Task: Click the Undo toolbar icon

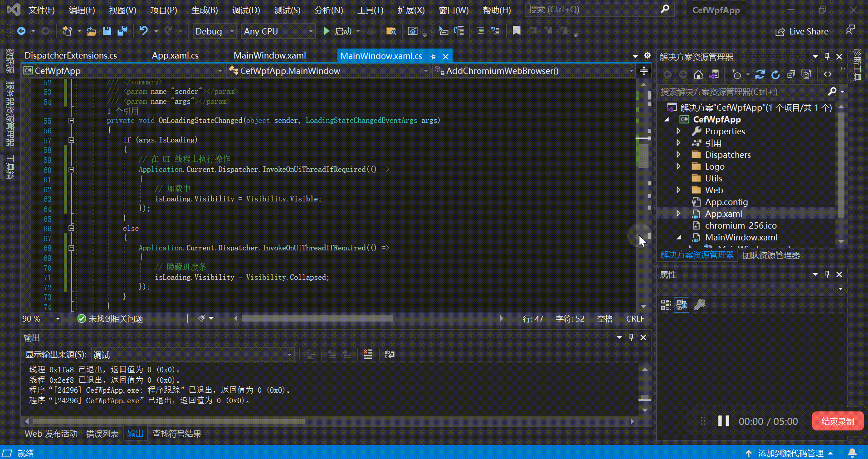Action: [x=143, y=31]
